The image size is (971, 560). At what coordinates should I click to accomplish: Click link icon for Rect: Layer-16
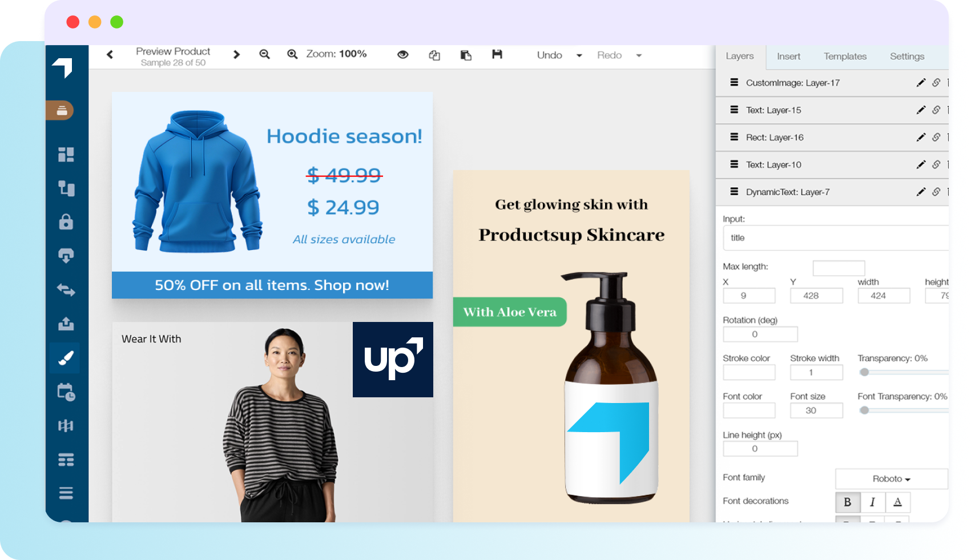(936, 138)
